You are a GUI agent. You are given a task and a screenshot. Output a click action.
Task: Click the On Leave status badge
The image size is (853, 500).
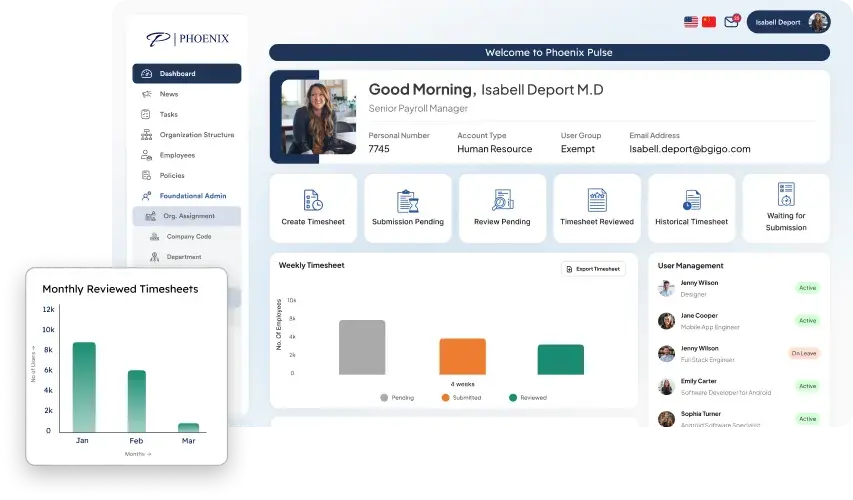pos(803,353)
